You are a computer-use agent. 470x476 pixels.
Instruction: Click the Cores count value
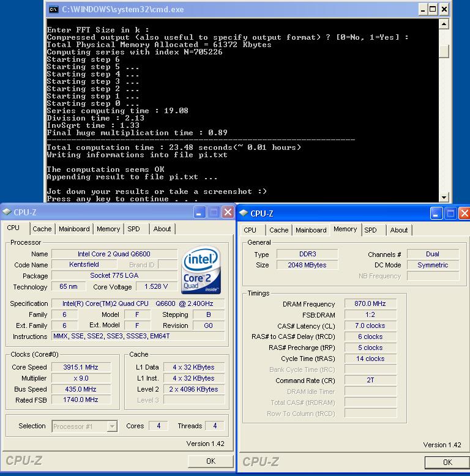click(159, 426)
